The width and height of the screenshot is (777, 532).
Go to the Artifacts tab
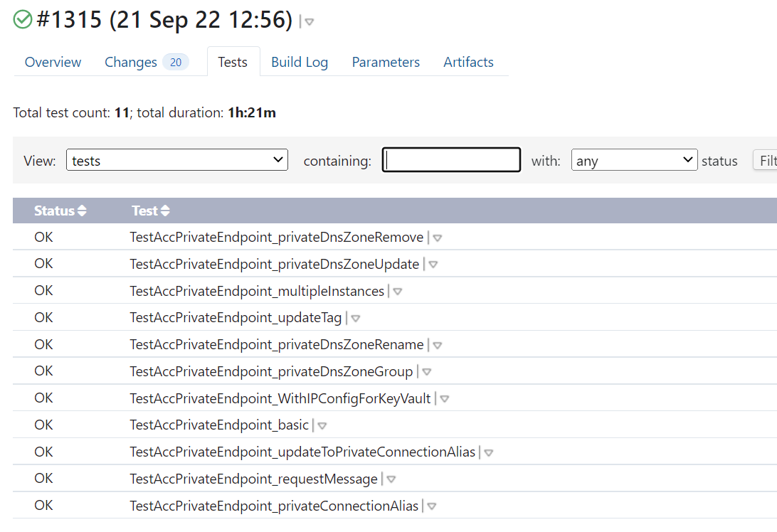pyautogui.click(x=468, y=62)
